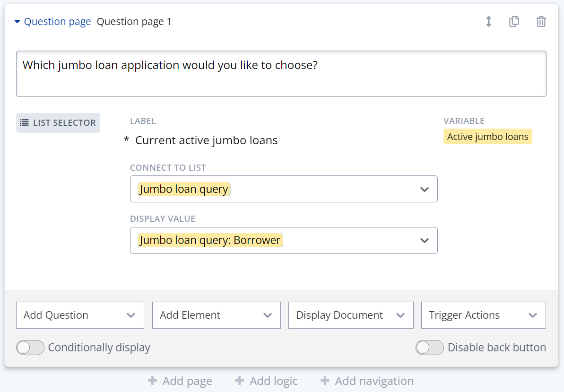
Task: Toggle the Conditionally display switch
Action: (30, 348)
